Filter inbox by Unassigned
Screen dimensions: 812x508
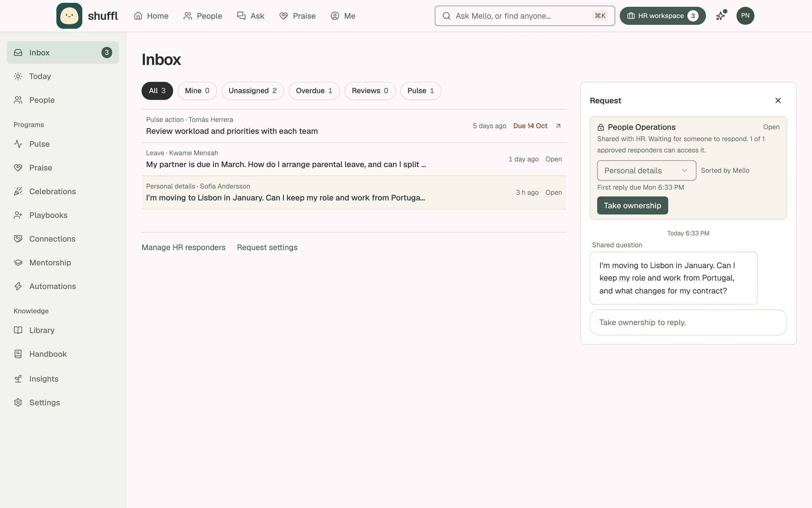tap(253, 91)
